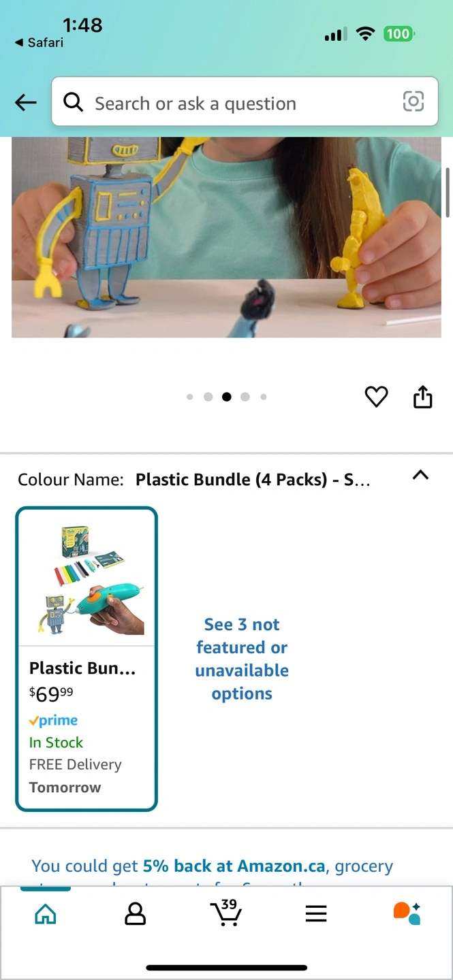Jump to fourth image carousel dot
The width and height of the screenshot is (453, 980).
pyautogui.click(x=245, y=397)
